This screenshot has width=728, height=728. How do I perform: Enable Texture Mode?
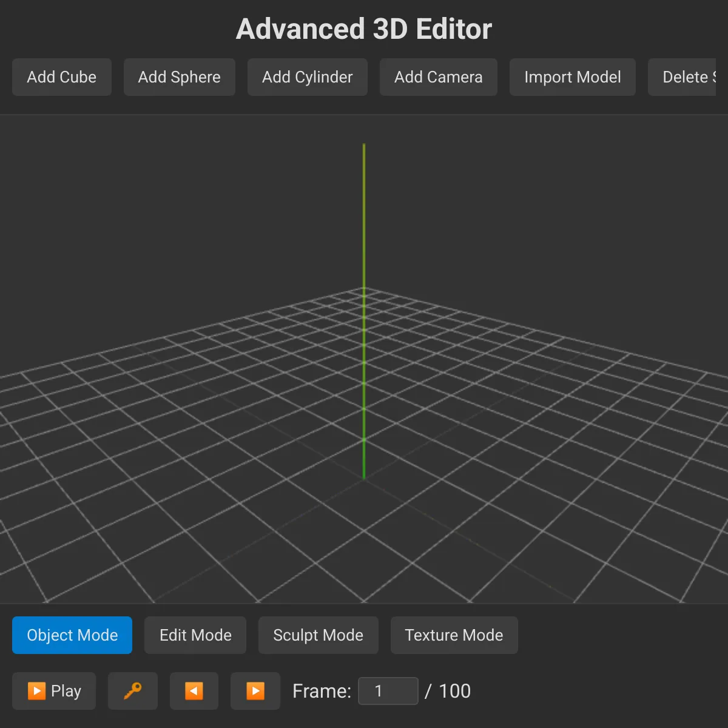(454, 635)
